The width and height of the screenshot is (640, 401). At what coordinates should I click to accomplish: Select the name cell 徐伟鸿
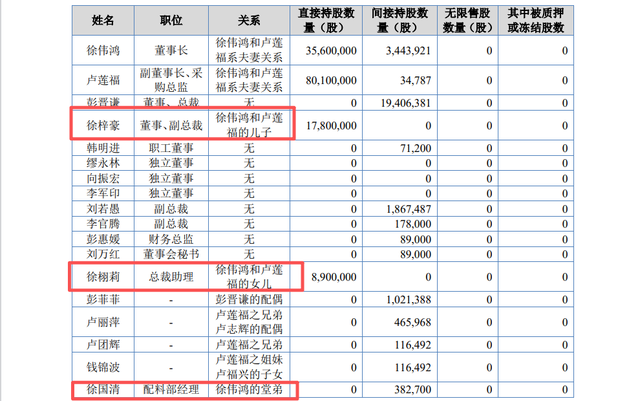(x=103, y=50)
